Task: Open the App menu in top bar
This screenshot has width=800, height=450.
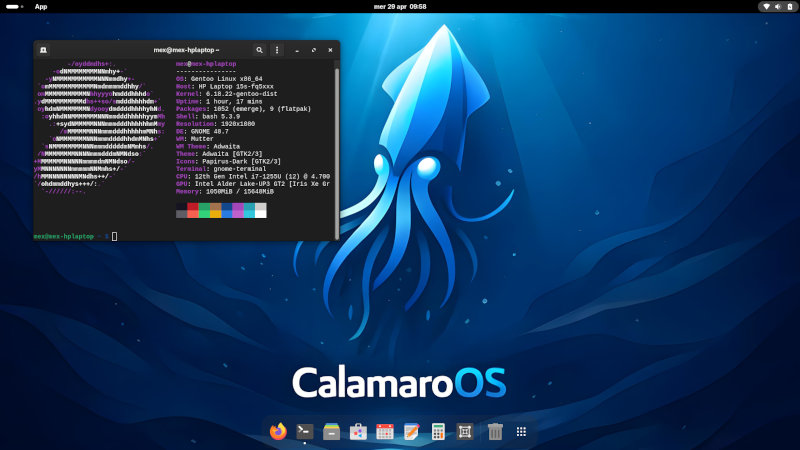Action: pos(41,7)
